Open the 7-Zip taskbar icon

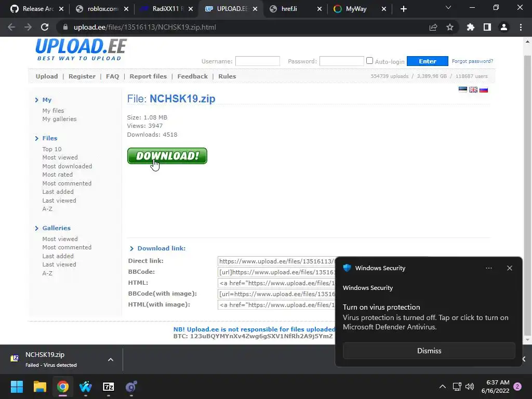point(109,387)
